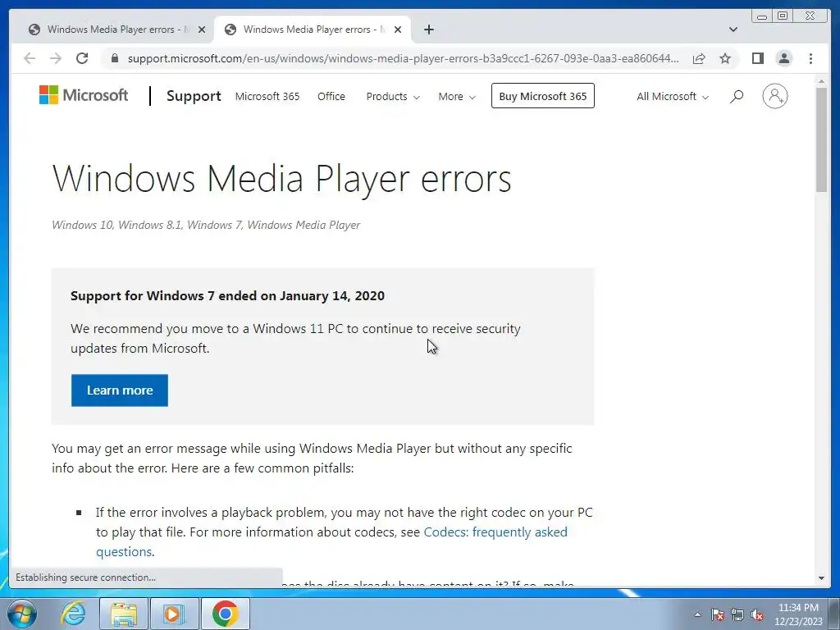Expand the tab search dropdown arrow

733,30
